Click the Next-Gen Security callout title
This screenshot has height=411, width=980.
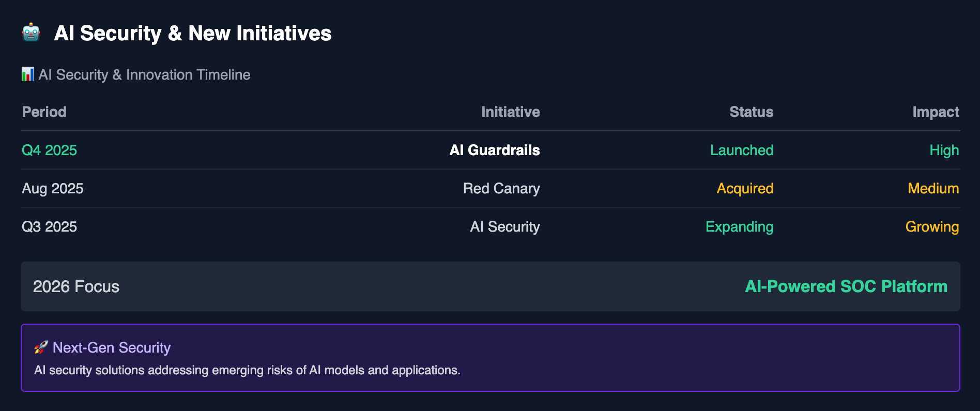pos(112,347)
